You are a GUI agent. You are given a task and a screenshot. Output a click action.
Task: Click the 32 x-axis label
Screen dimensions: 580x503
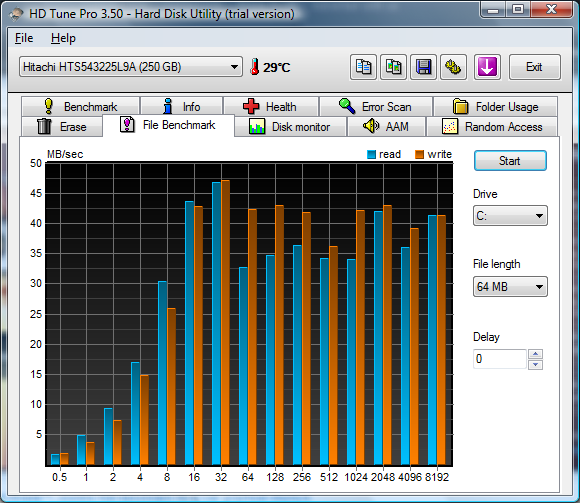[221, 477]
